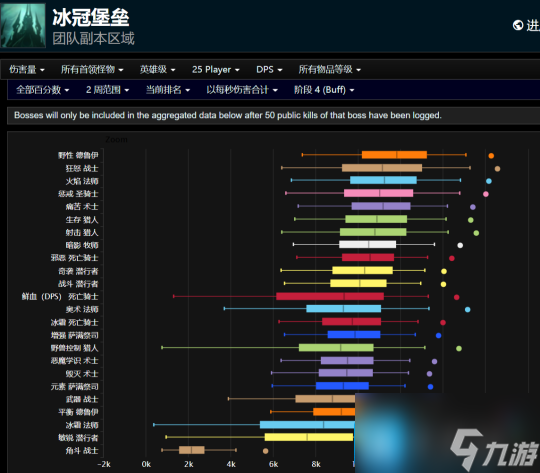Click the 野性 德鲁伊 row label

pos(78,155)
